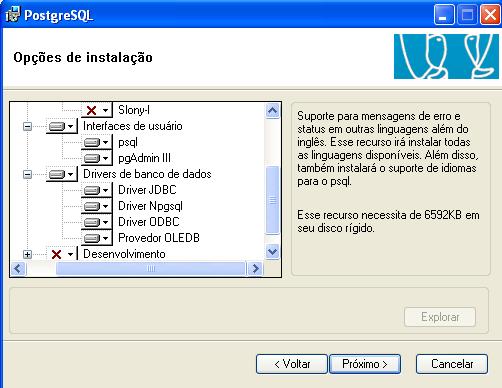Collapse the Interfaces de usuário branch
Image resolution: width=502 pixels, height=388 pixels.
pos(28,126)
